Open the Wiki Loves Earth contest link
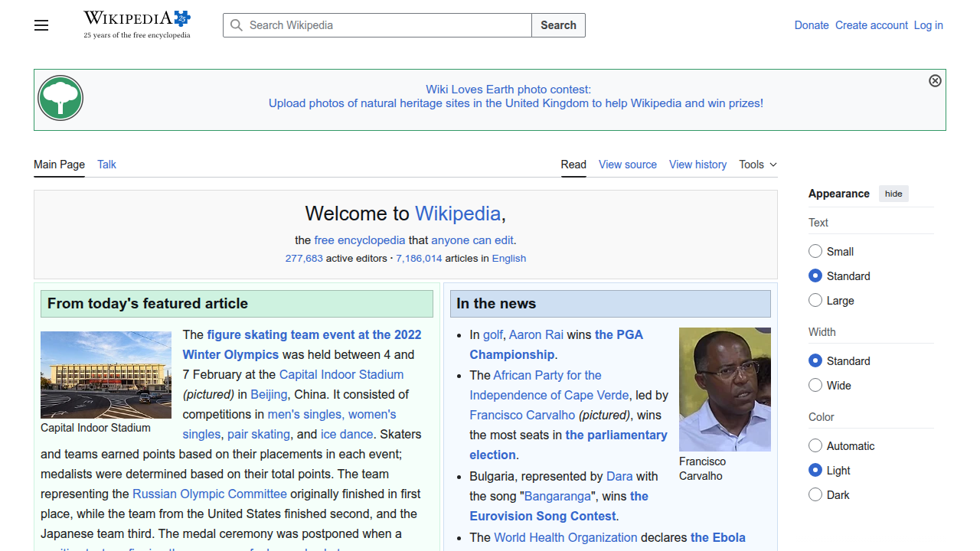The height and width of the screenshot is (551, 980). click(516, 96)
